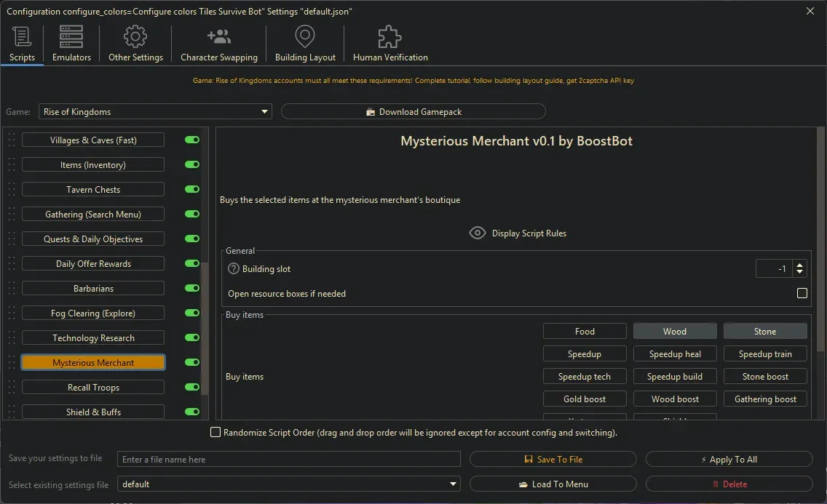Open the Building Layout tool
Image resolution: width=827 pixels, height=504 pixels.
click(x=304, y=37)
